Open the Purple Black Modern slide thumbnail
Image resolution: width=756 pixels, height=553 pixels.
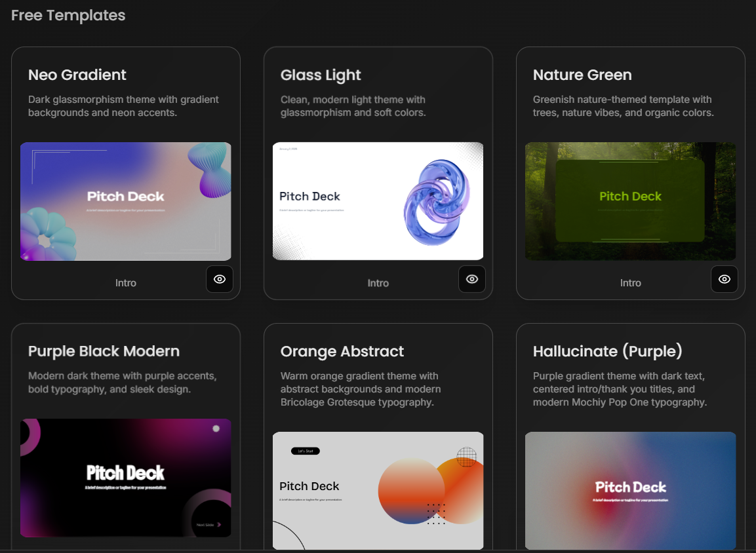[x=126, y=478]
